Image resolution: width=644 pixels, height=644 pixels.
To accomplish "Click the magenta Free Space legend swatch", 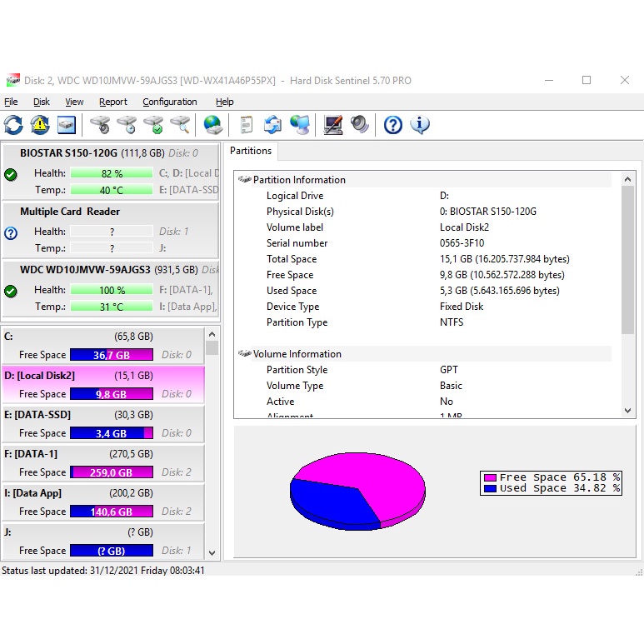I will tap(490, 477).
